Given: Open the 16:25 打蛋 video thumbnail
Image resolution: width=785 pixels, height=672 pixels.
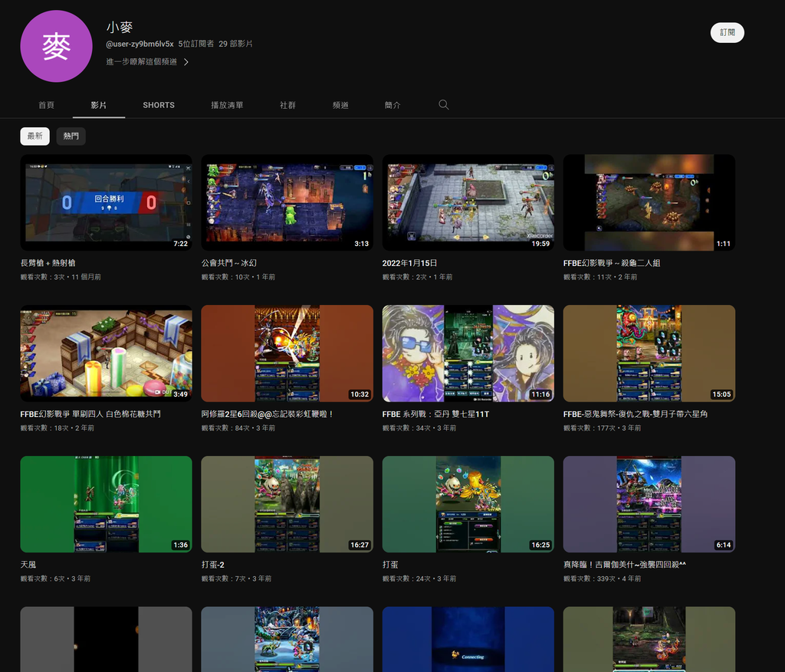Looking at the screenshot, I should pyautogui.click(x=468, y=504).
